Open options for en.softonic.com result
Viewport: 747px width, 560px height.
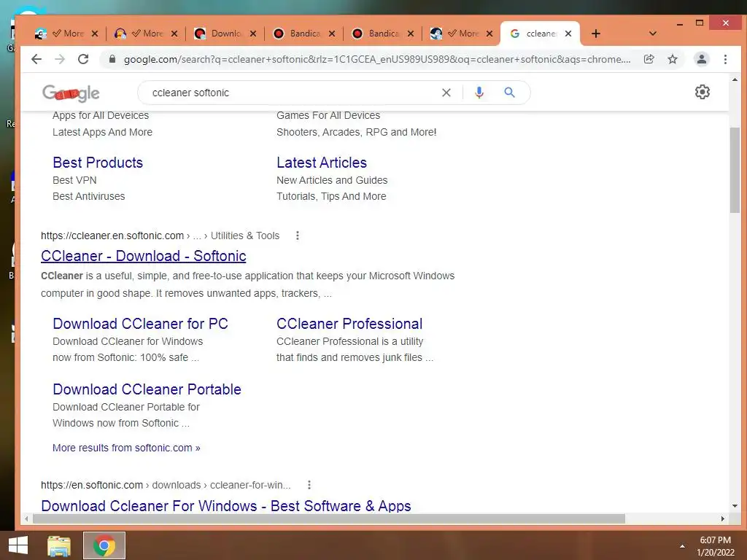[309, 485]
